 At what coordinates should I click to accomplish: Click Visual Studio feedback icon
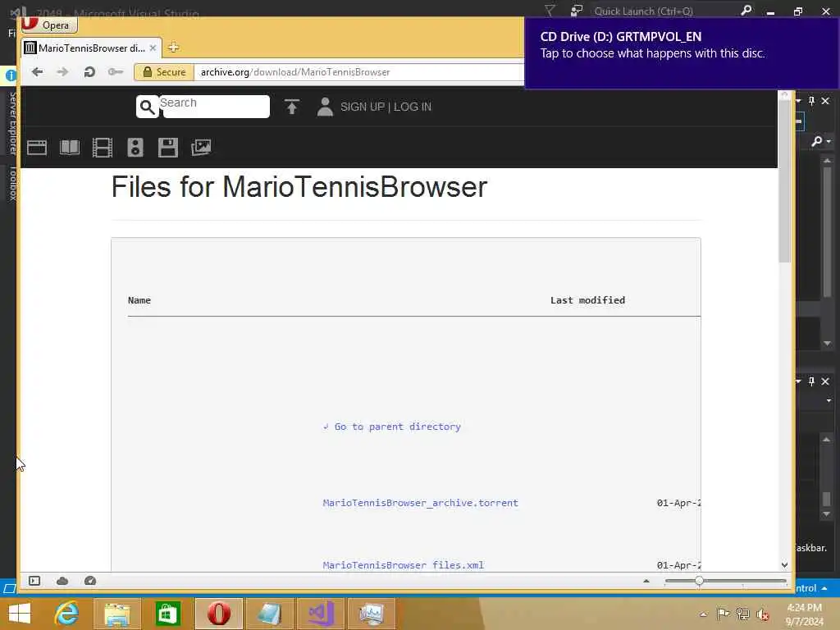(577, 10)
